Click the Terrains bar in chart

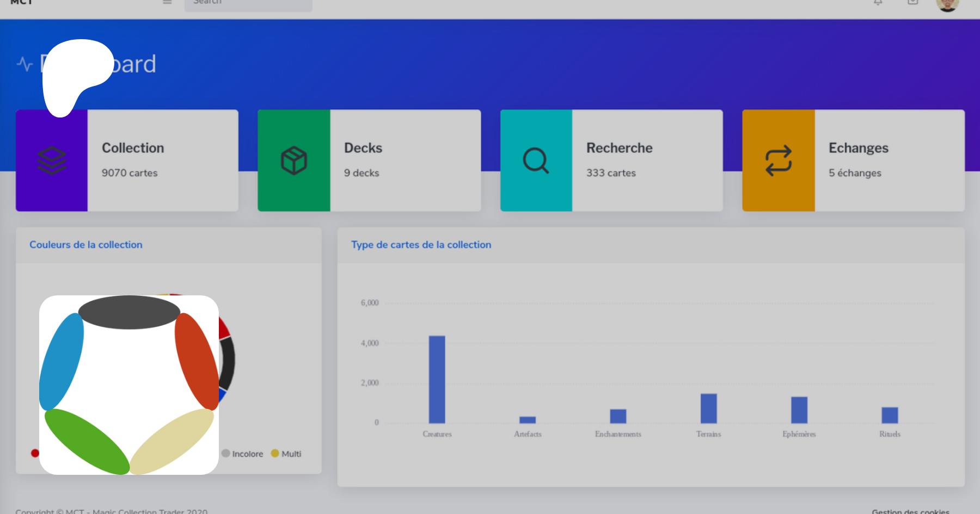pos(708,408)
